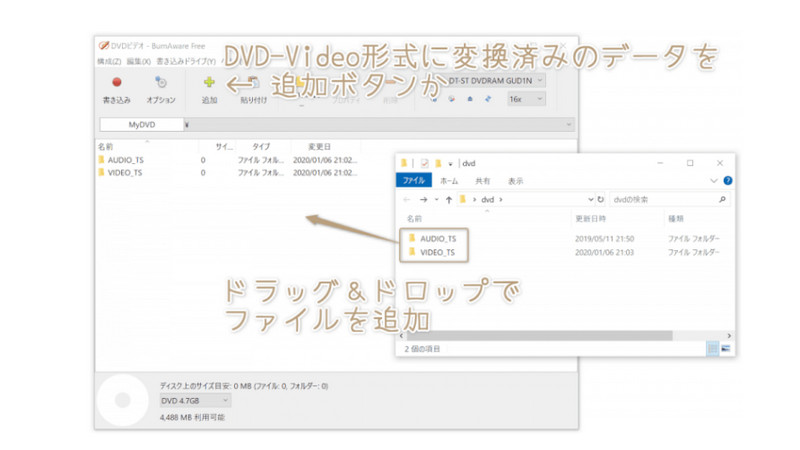800x450 pixels.
Task: Click the Explorer horizontal scrollbar thumb
Action: pos(539,336)
